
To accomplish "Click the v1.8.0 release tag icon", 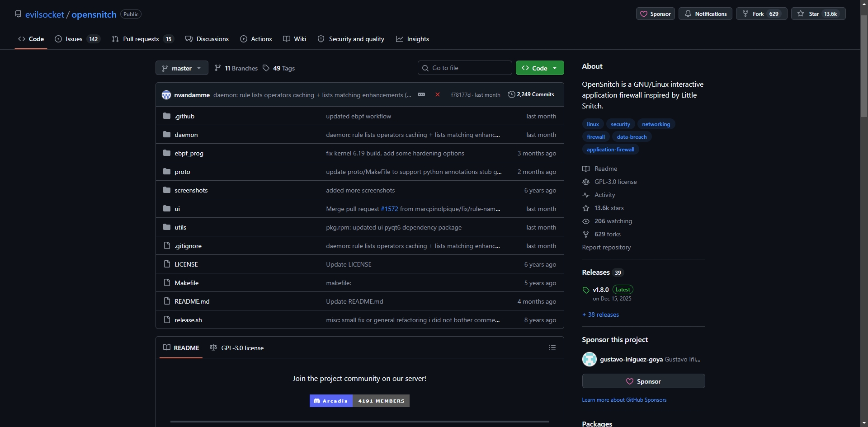I will [x=586, y=290].
